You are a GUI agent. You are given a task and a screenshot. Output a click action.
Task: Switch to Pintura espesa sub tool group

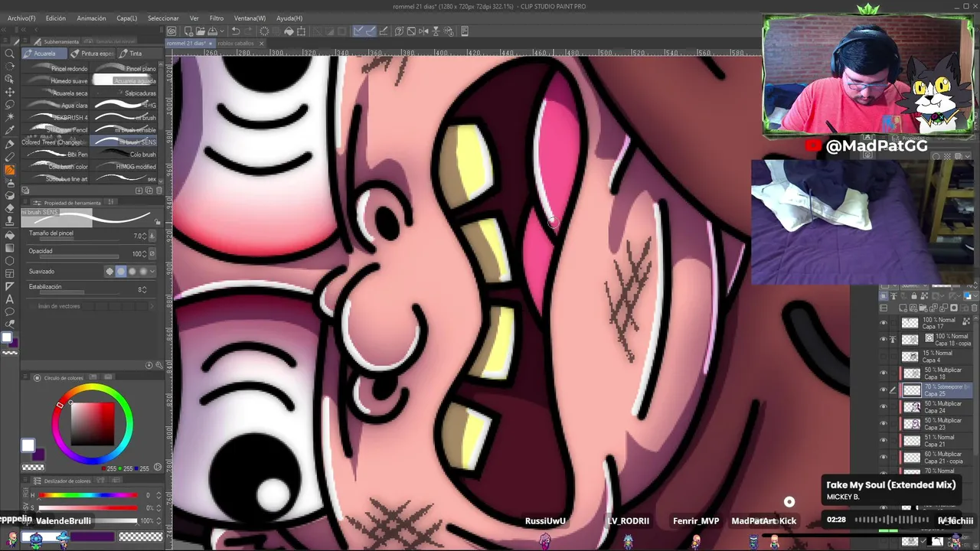93,54
